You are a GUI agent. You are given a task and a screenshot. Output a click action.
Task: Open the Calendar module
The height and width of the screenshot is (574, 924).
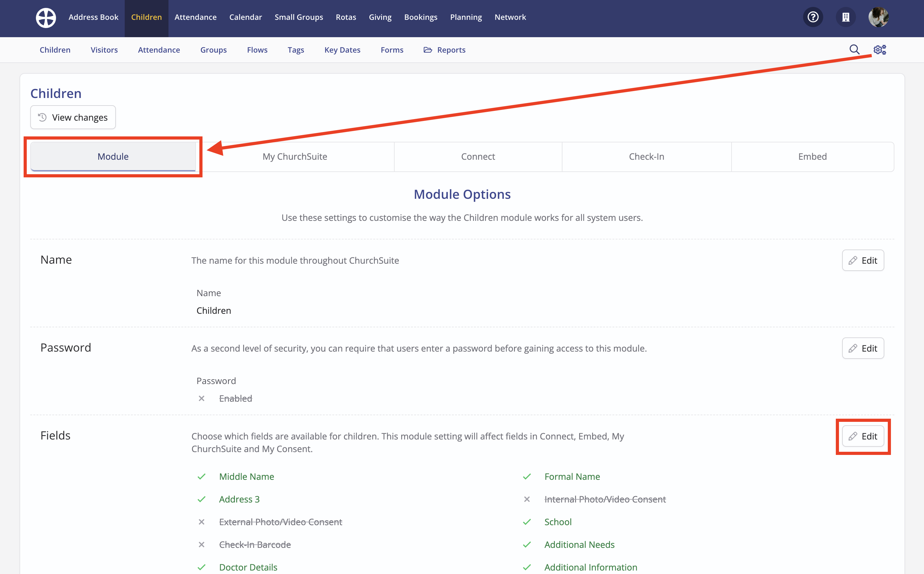246,17
